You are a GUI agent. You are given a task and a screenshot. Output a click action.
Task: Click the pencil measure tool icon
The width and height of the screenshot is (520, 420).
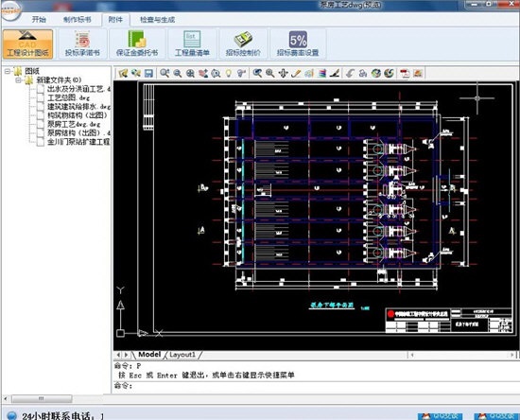pos(296,73)
